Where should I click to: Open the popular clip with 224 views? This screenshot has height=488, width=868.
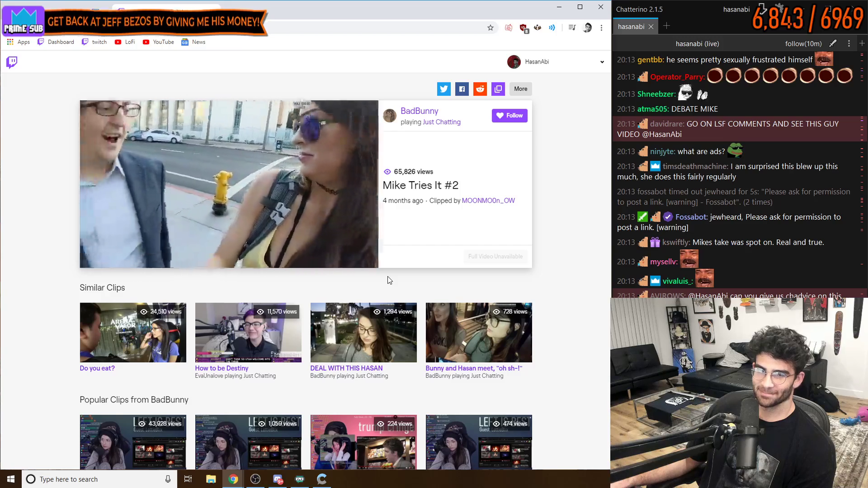click(363, 442)
